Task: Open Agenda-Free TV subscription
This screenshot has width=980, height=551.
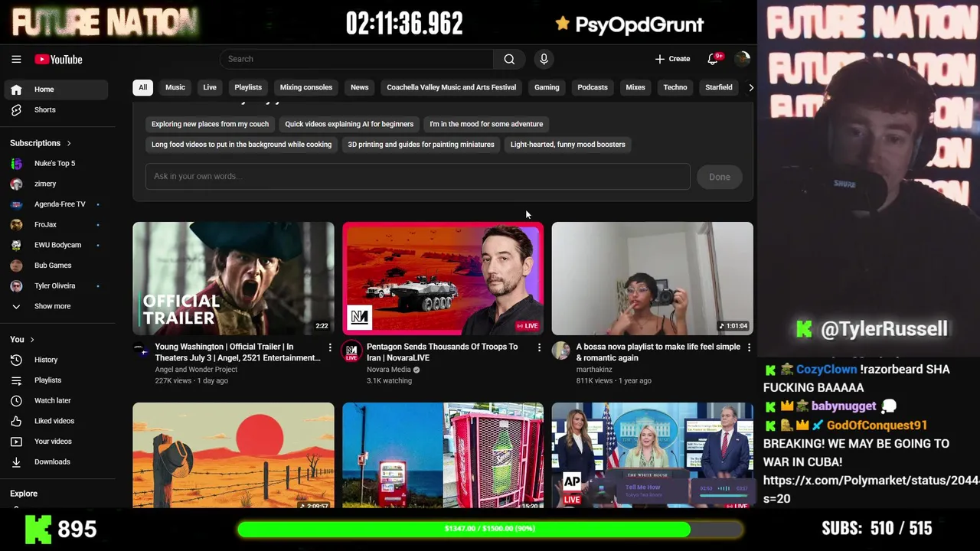Action: point(55,204)
